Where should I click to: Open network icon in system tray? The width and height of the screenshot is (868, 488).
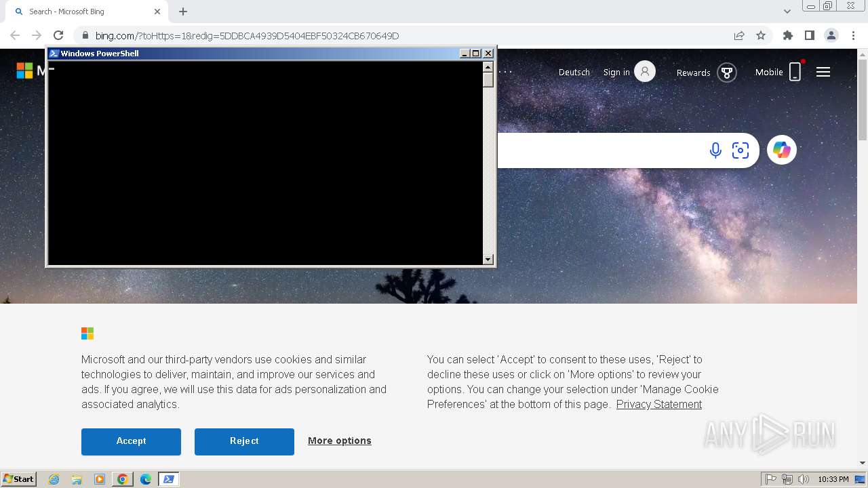click(x=787, y=479)
